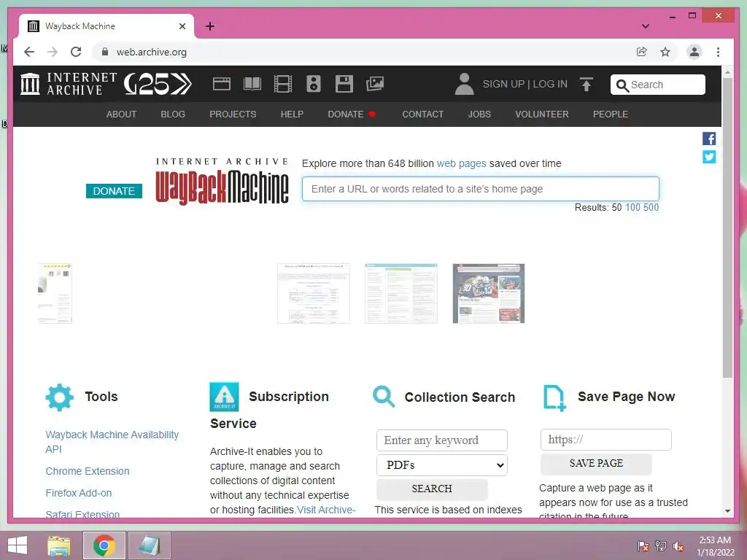The image size is (747, 560).
Task: Click the upload arrow icon
Action: (x=587, y=85)
